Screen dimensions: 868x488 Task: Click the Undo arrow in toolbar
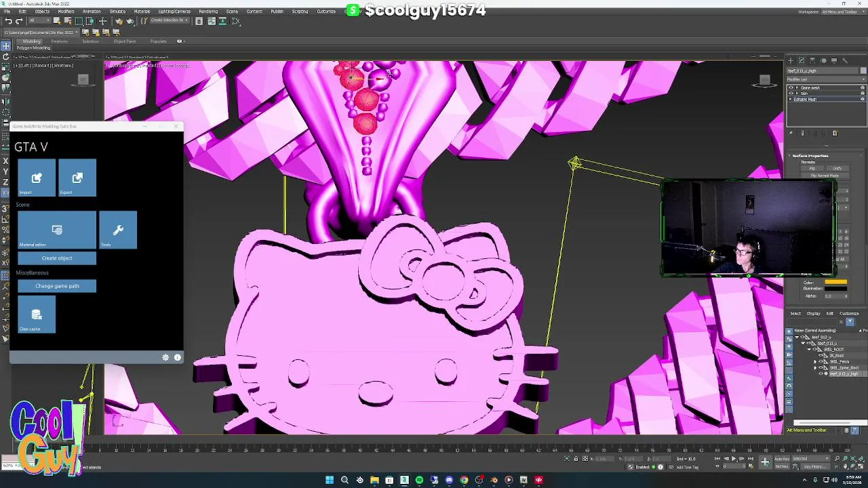(x=8, y=21)
